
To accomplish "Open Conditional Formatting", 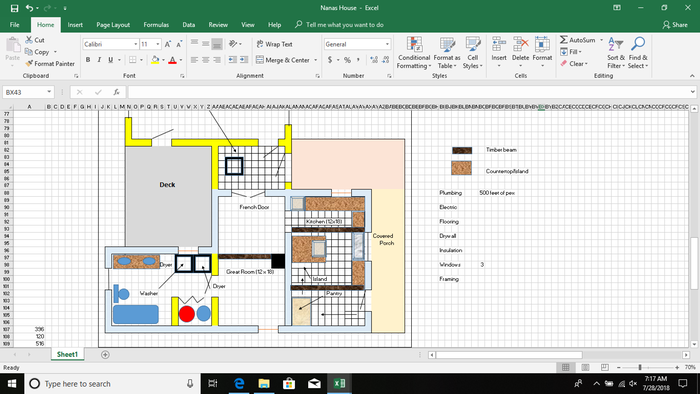I will pos(414,53).
